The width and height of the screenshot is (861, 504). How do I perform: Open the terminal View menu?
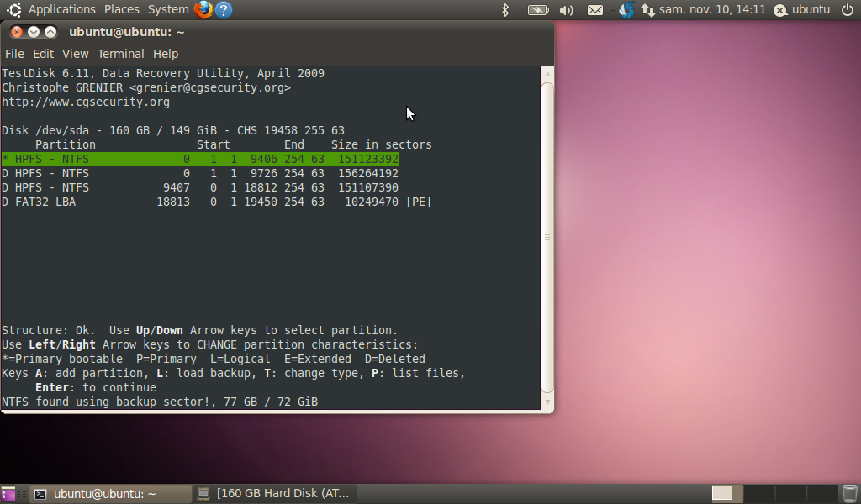[75, 54]
